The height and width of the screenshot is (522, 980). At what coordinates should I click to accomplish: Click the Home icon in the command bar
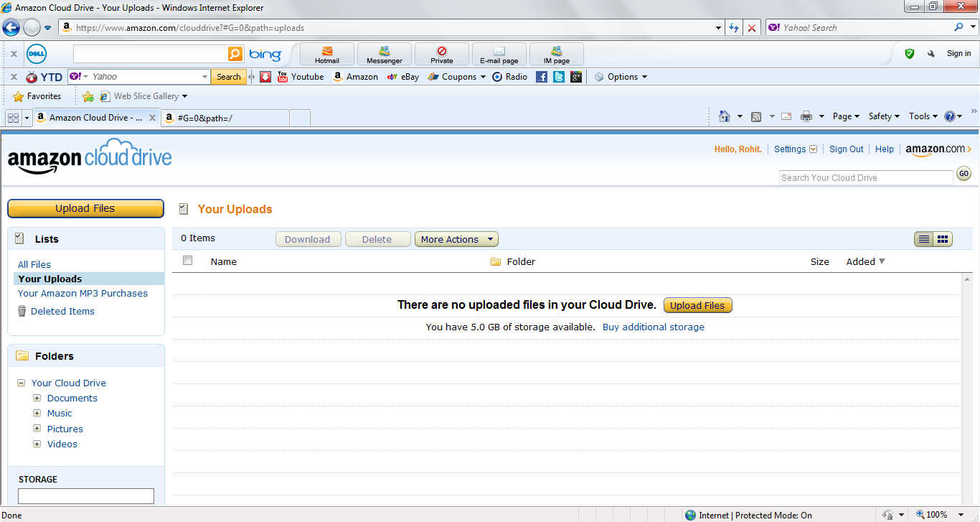(x=725, y=116)
